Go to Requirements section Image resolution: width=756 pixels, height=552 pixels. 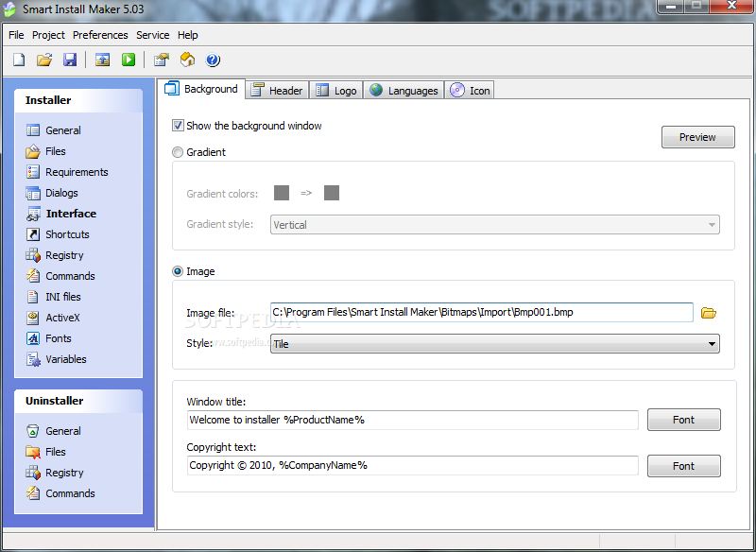coord(67,172)
